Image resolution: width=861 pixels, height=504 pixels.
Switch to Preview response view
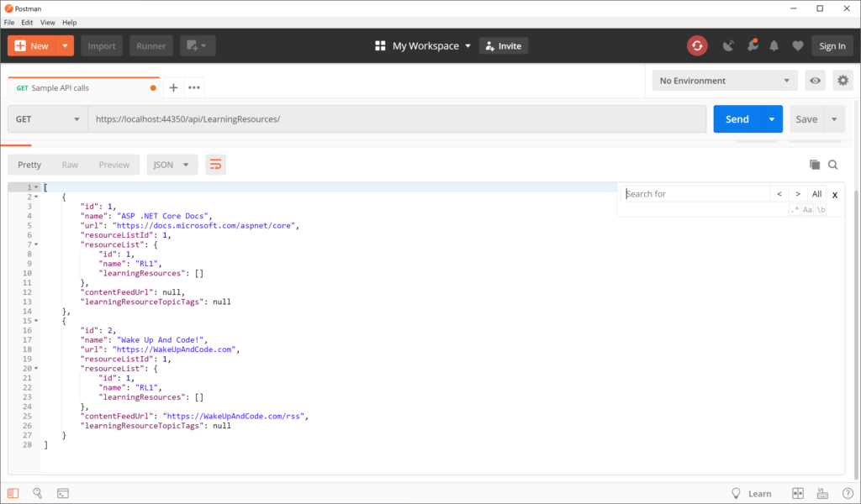[x=114, y=165]
